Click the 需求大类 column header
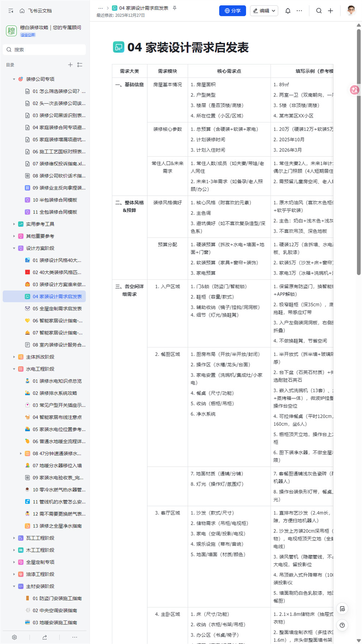362x644 pixels. (130, 71)
